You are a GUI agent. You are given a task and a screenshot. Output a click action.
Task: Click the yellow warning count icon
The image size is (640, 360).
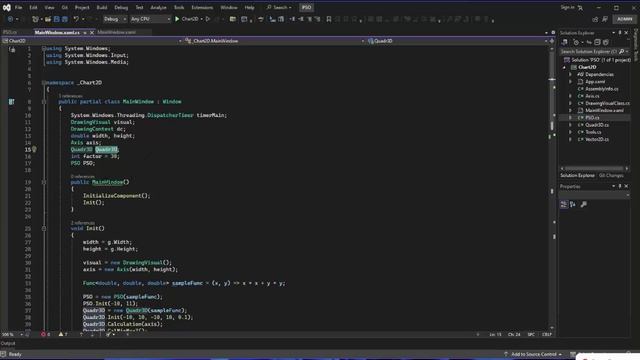pos(61,334)
